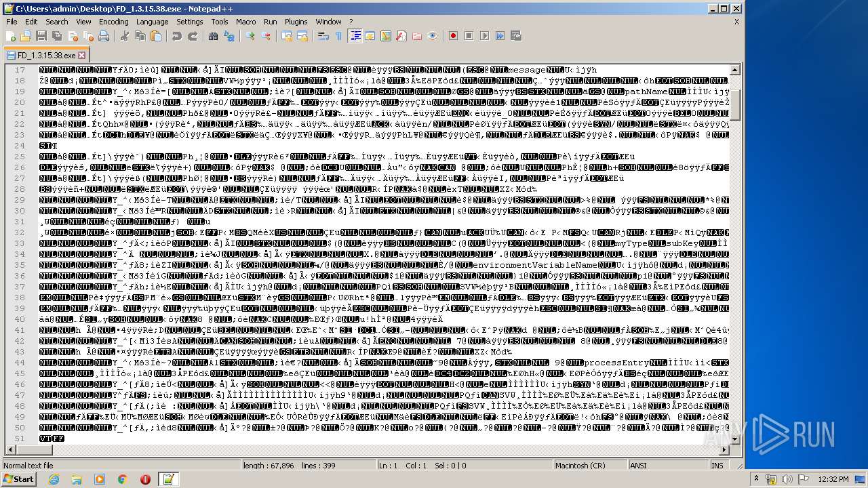Undo the last action via toolbar
The width and height of the screenshot is (868, 488).
click(176, 36)
